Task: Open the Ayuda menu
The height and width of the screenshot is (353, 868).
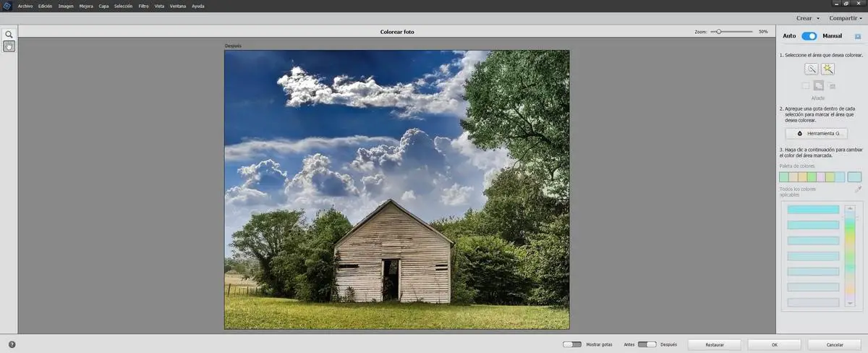Action: [x=197, y=6]
